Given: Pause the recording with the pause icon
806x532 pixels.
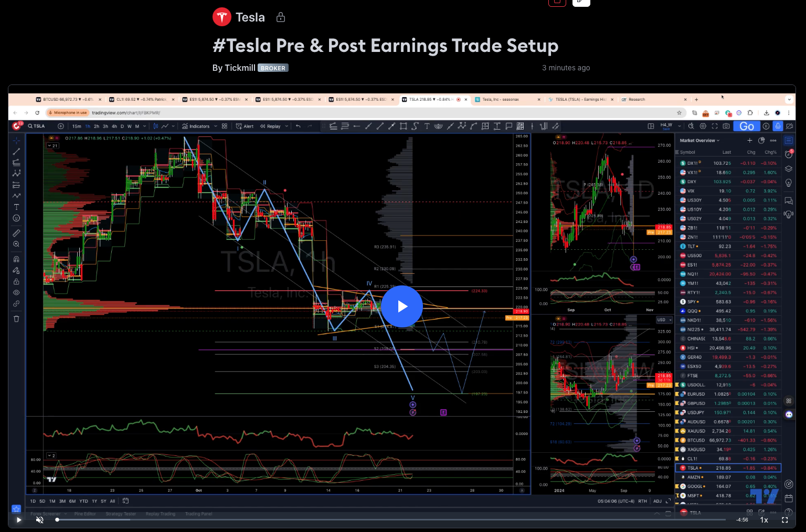Looking at the screenshot, I should coord(766,126).
